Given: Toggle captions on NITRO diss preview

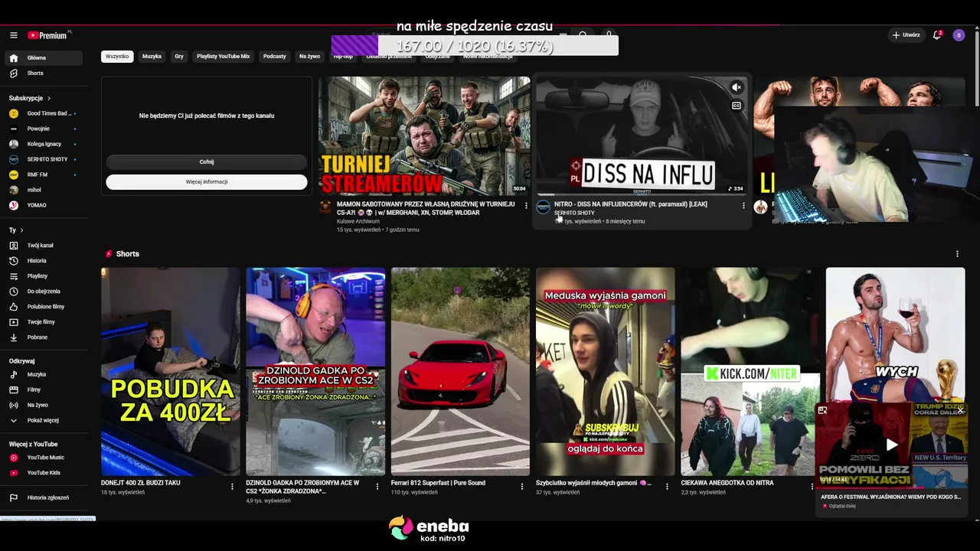Looking at the screenshot, I should click(x=737, y=106).
